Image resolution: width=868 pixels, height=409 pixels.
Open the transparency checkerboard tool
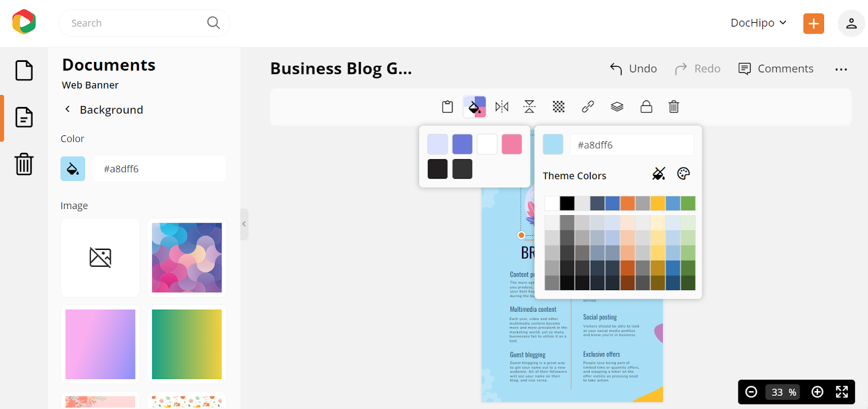click(559, 107)
